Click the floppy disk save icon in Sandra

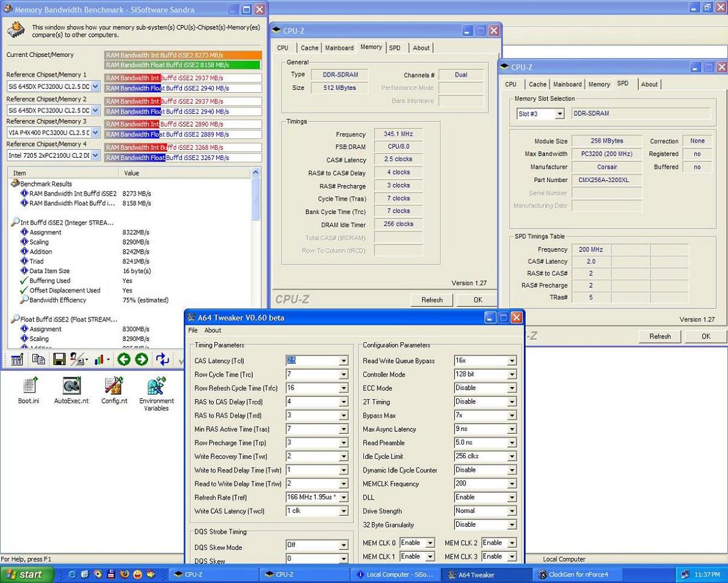(x=59, y=359)
